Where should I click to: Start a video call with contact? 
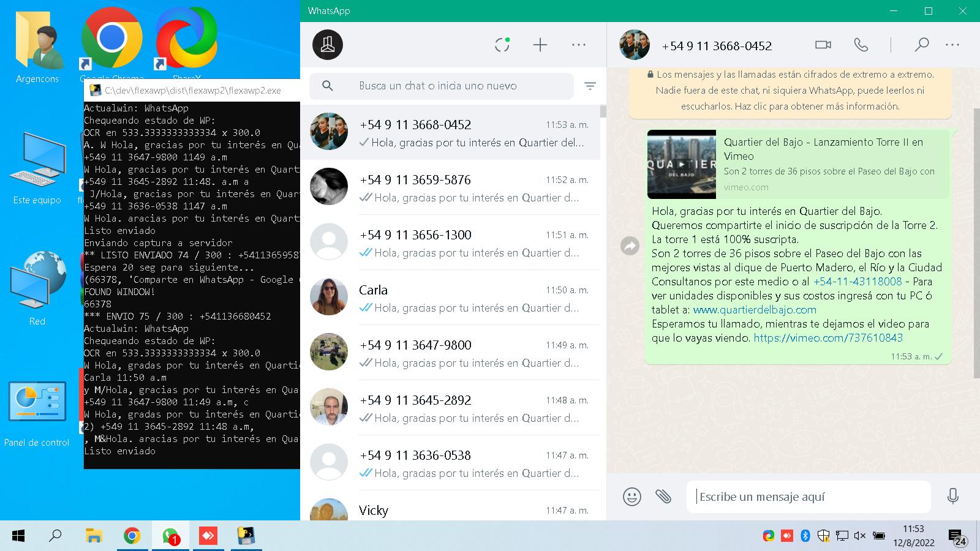823,45
